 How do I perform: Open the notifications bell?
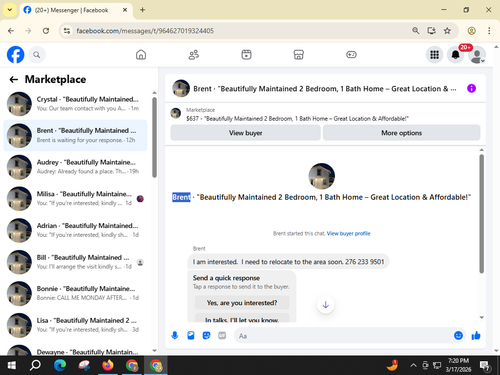pos(455,55)
